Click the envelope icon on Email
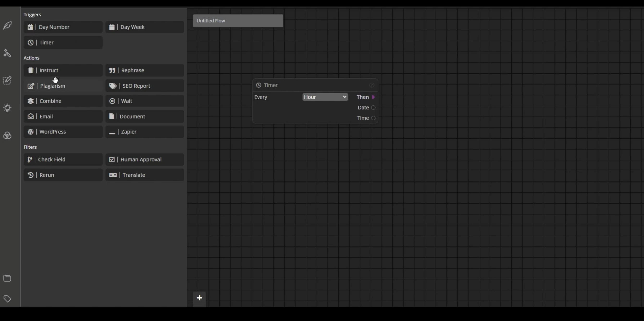The height and width of the screenshot is (321, 644). 31,116
